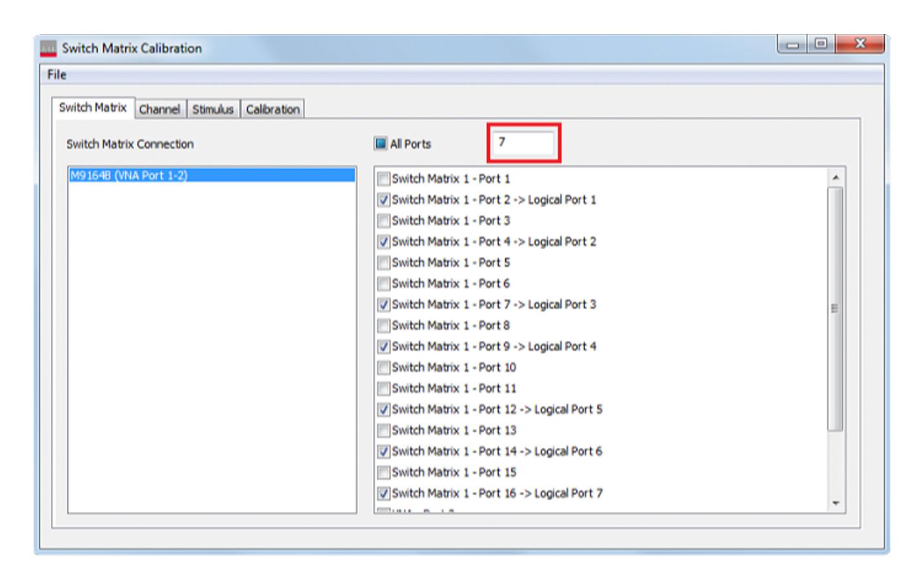Select M9164B (VNA Port 1-2) connection
The width and height of the screenshot is (924, 588).
pyautogui.click(x=212, y=175)
